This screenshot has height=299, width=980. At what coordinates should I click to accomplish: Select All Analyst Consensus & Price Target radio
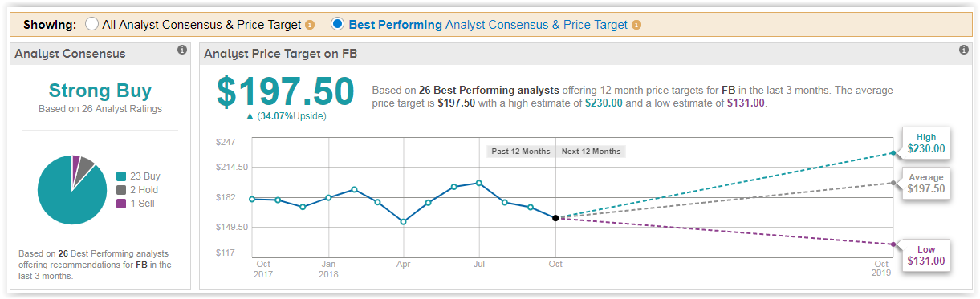pos(91,24)
